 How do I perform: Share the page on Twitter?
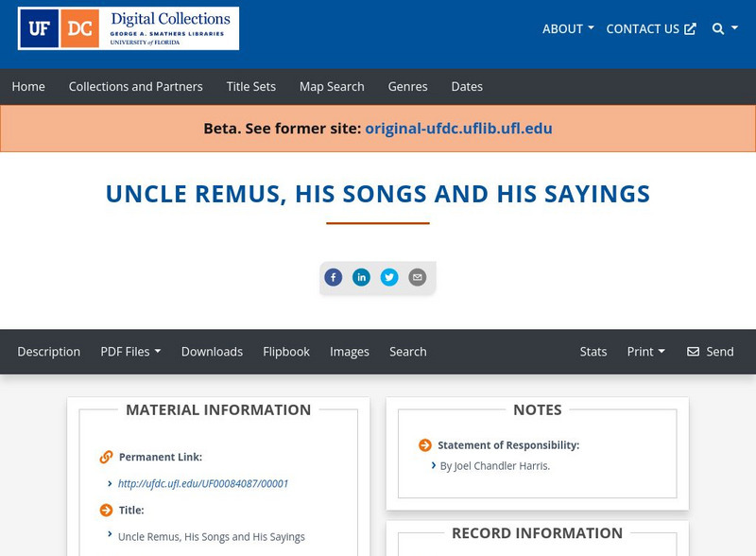click(390, 277)
